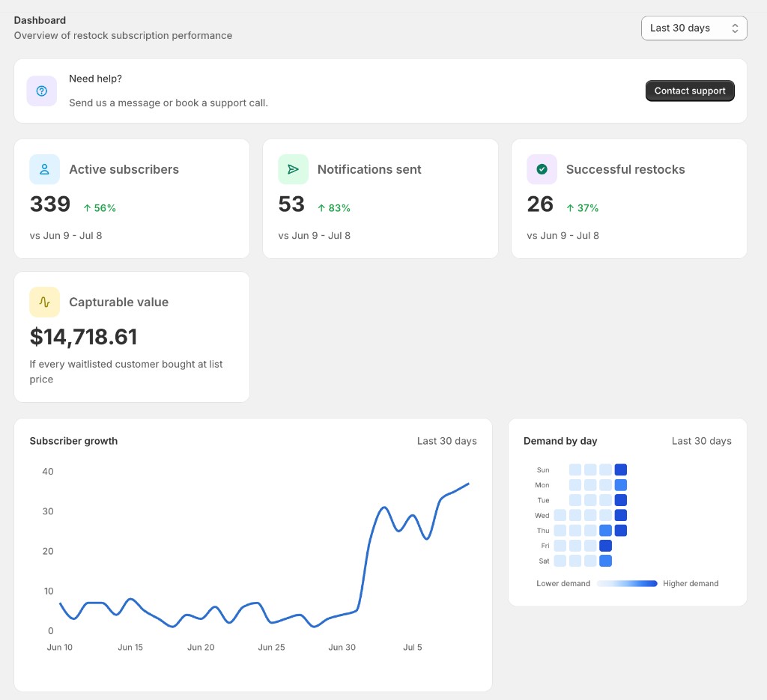The width and height of the screenshot is (767, 700).
Task: Click the Wed row label in heatmap
Action: 542,516
